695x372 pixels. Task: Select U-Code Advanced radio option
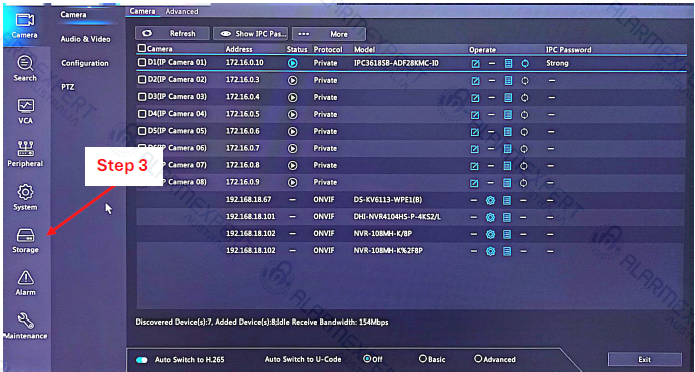pos(478,359)
